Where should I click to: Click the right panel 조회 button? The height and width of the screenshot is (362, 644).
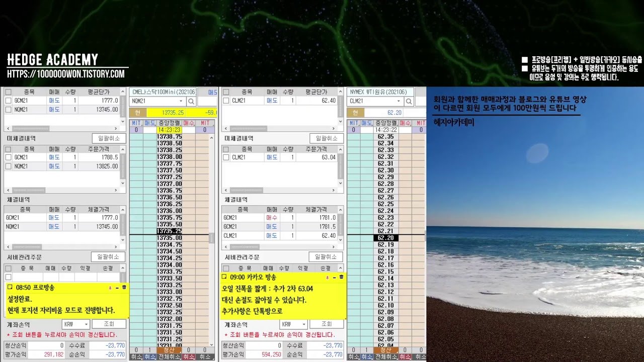pyautogui.click(x=327, y=324)
